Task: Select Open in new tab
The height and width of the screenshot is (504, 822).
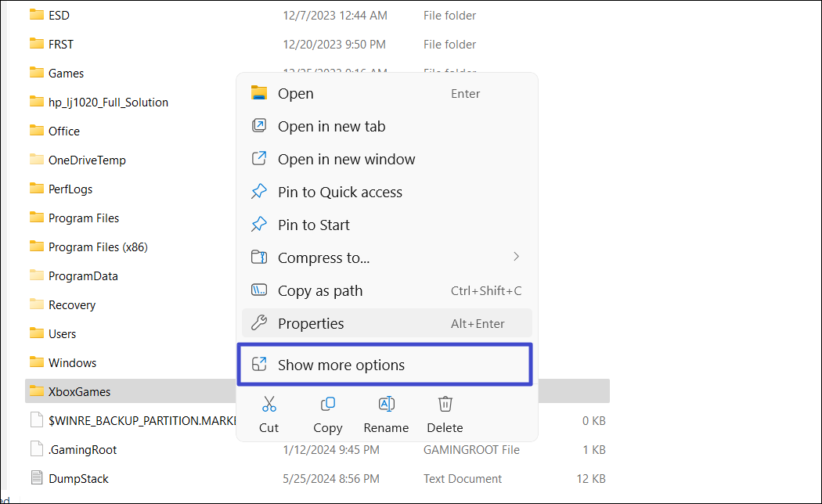Action: 331,126
